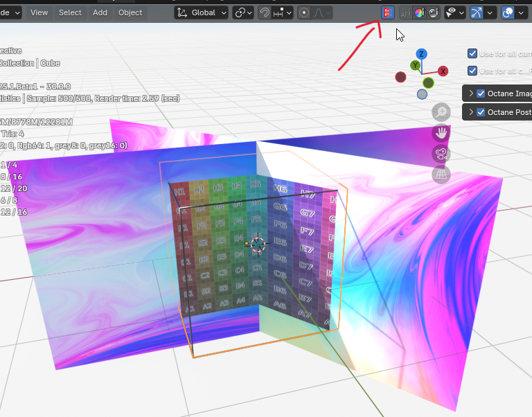
Task: Open the overlays options dropdown arrow
Action: [x=521, y=13]
